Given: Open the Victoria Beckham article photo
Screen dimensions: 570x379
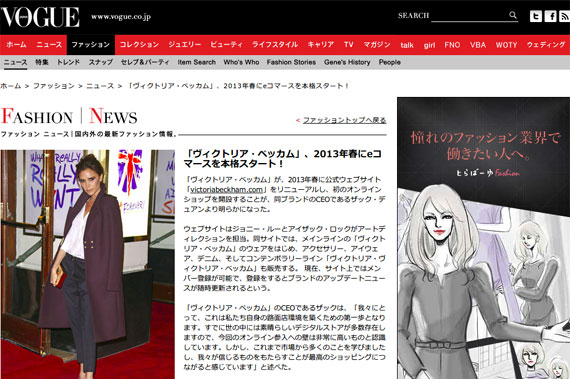Looking at the screenshot, I should tap(88, 264).
